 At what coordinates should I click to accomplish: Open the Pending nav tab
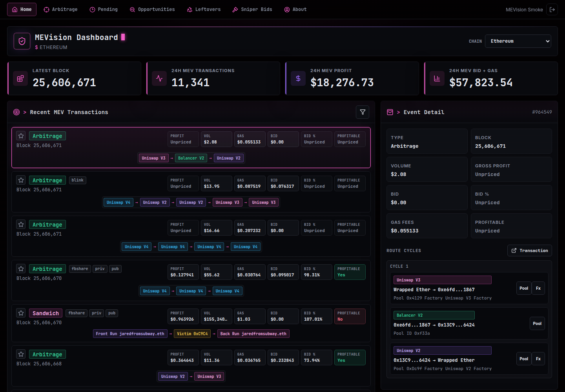click(104, 9)
